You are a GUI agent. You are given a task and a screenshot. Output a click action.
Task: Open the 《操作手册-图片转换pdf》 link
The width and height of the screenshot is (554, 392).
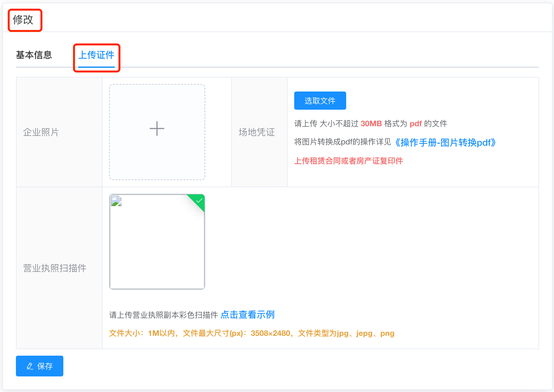tap(445, 142)
